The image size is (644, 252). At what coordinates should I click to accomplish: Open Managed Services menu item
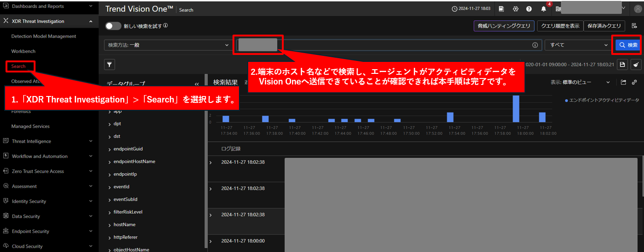coord(30,126)
